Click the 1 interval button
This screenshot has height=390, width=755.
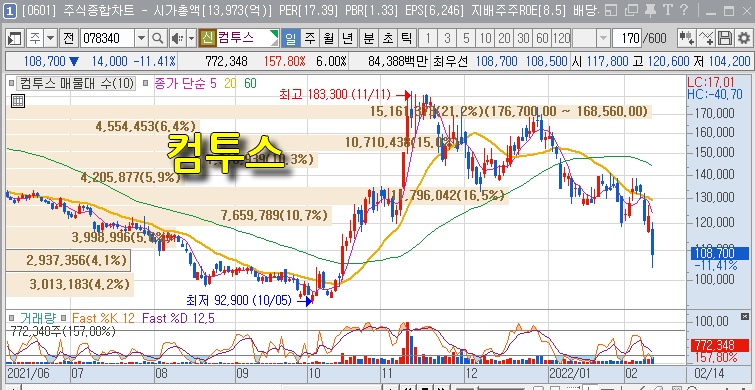tap(428, 38)
